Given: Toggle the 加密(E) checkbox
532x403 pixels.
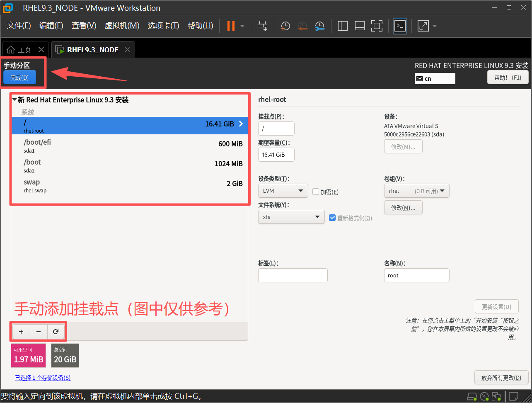Looking at the screenshot, I should coord(316,192).
